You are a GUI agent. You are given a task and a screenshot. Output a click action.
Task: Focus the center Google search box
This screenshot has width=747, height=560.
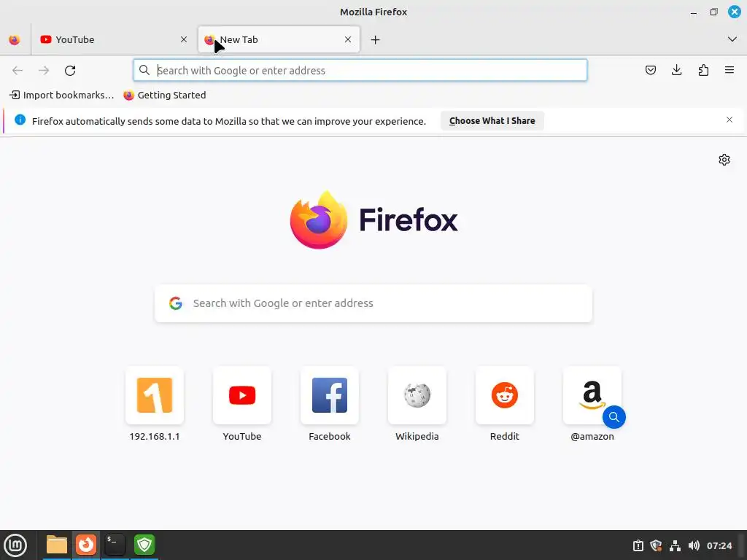point(373,303)
